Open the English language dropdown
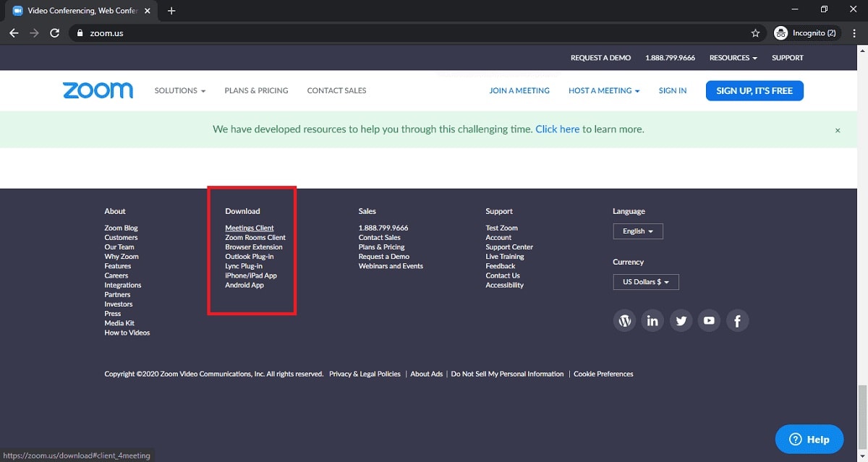868x462 pixels. click(x=638, y=231)
